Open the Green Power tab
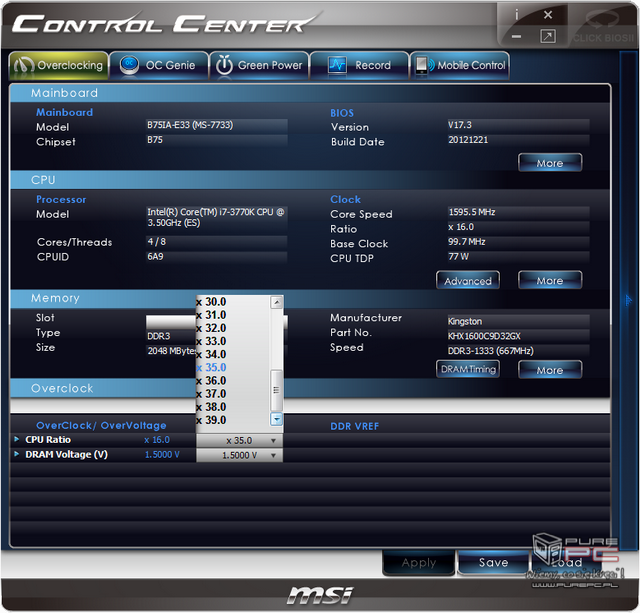The width and height of the screenshot is (640, 613). click(259, 65)
